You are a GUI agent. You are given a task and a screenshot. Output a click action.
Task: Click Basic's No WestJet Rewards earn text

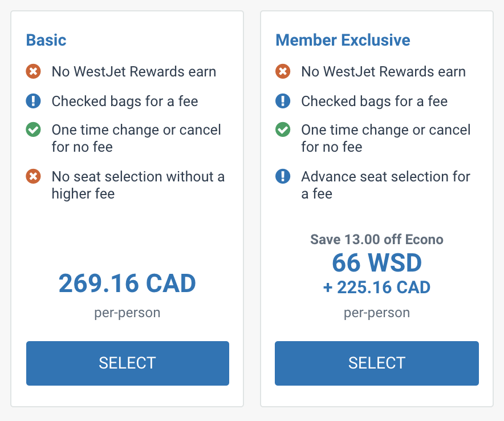134,72
